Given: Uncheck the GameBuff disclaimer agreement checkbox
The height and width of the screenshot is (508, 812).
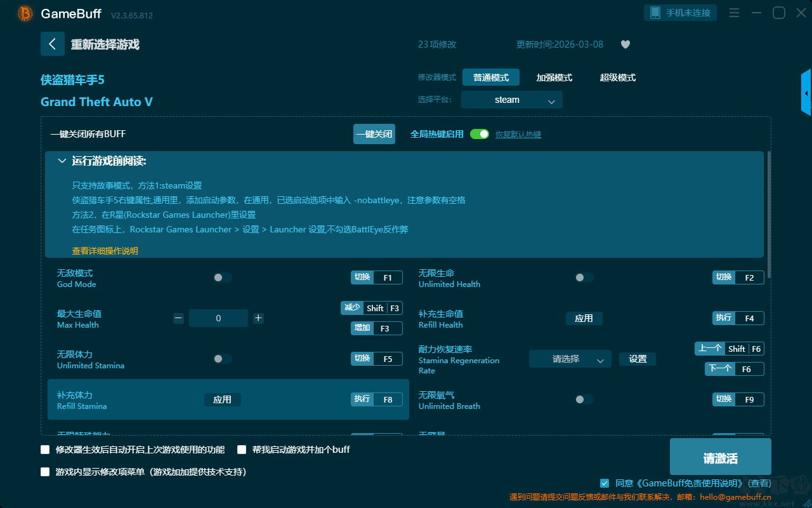Looking at the screenshot, I should tap(605, 483).
